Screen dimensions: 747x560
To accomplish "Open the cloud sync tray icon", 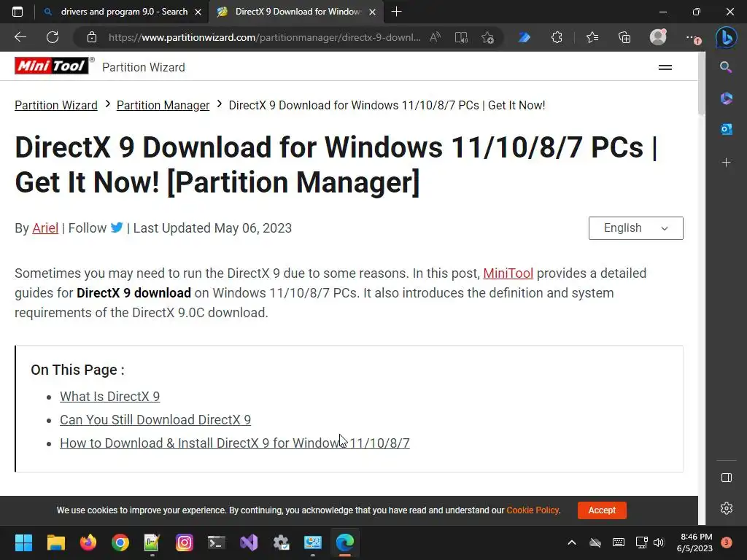I will pos(595,542).
